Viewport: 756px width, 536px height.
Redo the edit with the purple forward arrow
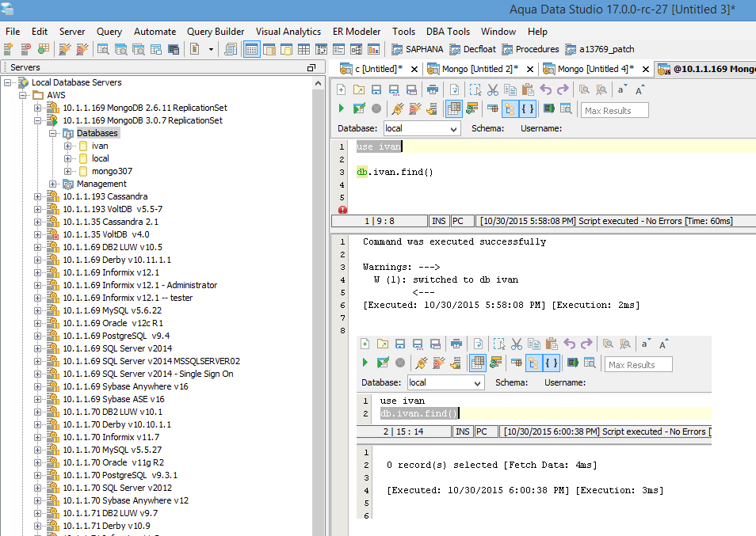[x=563, y=89]
